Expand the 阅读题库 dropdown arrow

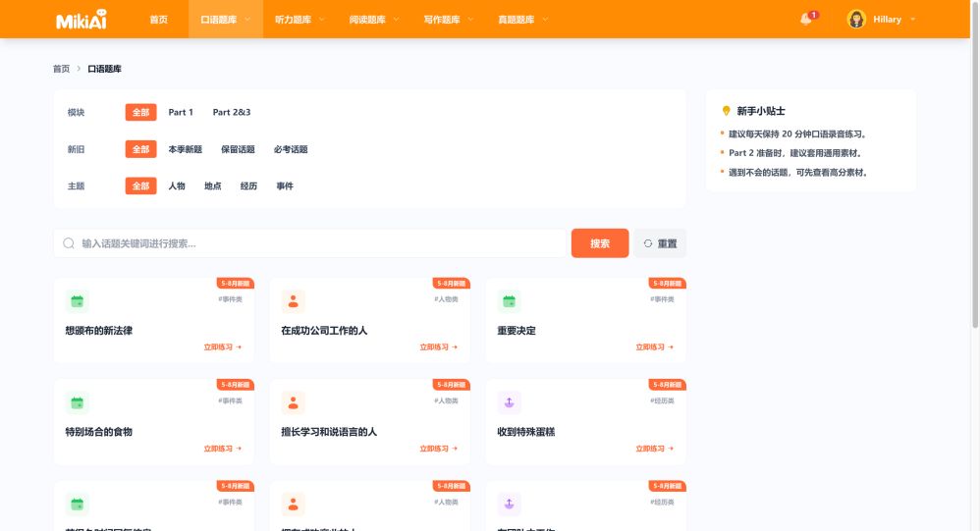point(397,20)
